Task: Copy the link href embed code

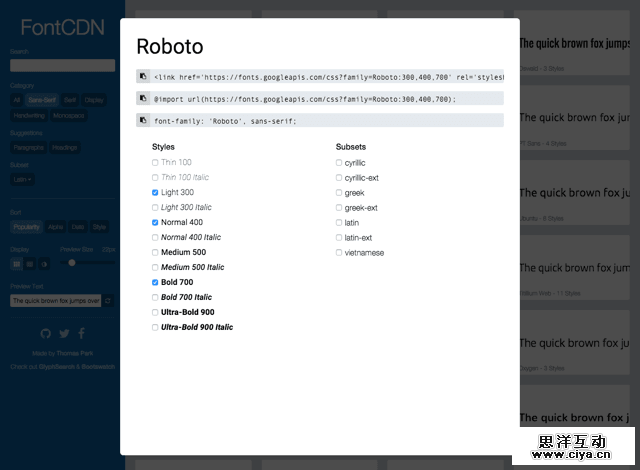Action: coord(143,76)
